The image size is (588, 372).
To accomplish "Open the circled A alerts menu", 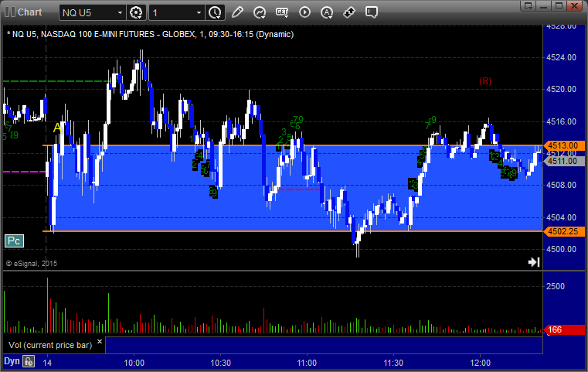I will (327, 12).
